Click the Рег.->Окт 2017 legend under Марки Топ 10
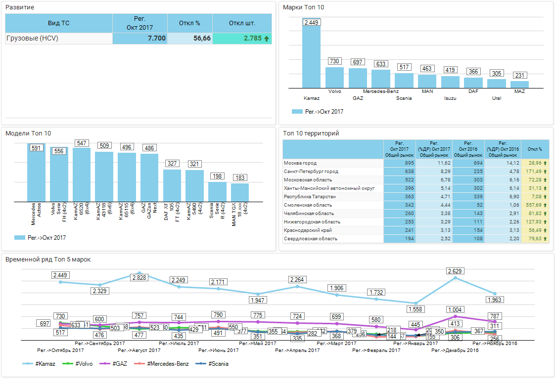The image size is (555, 392). point(318,111)
